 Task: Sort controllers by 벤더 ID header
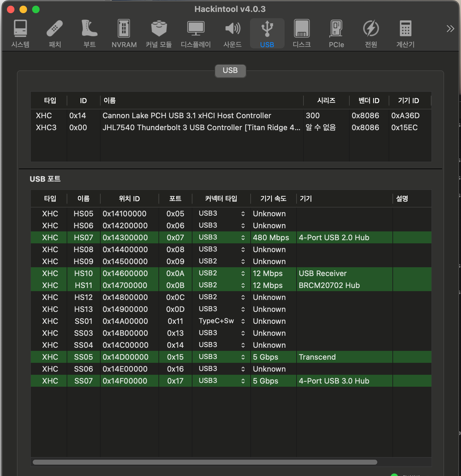click(x=369, y=101)
